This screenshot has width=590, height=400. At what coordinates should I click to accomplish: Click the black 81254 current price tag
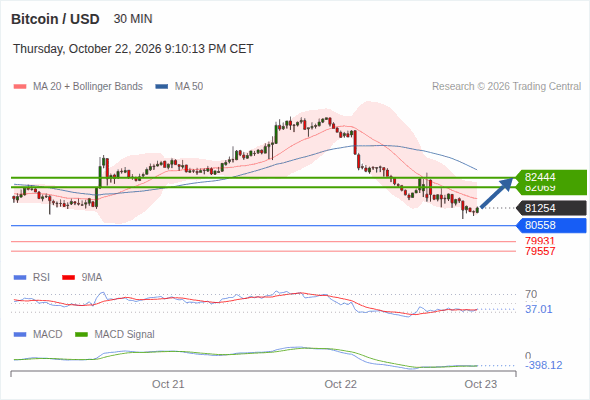[x=551, y=208]
